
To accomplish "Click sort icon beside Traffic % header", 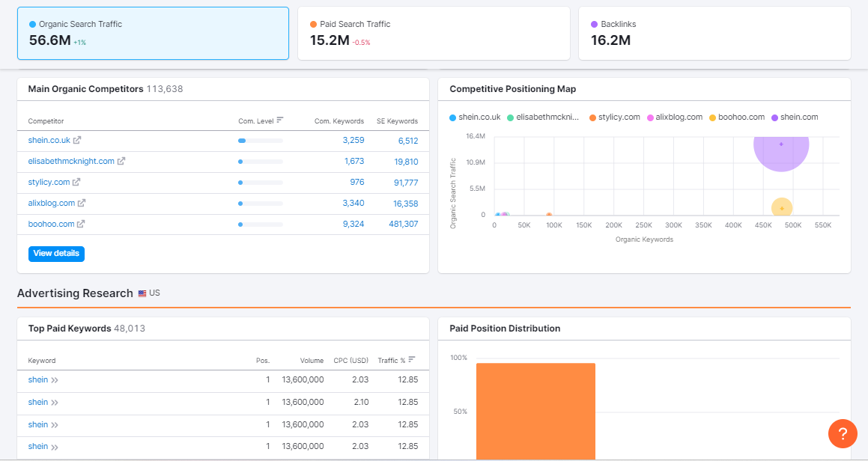I will point(412,359).
